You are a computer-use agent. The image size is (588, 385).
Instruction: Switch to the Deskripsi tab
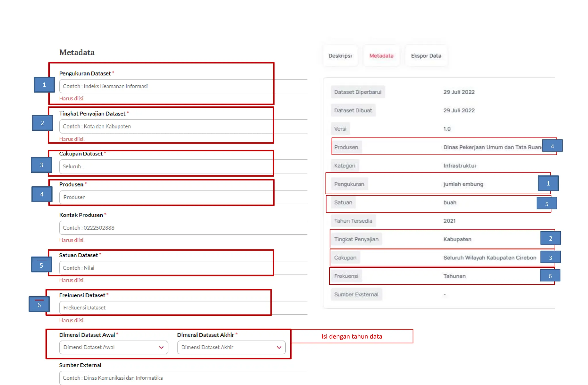[340, 56]
